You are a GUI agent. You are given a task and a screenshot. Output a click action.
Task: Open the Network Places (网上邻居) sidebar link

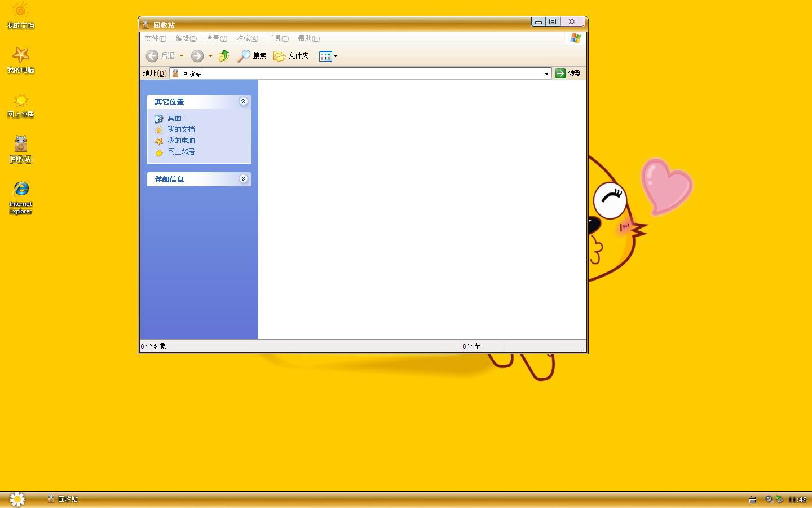(181, 152)
